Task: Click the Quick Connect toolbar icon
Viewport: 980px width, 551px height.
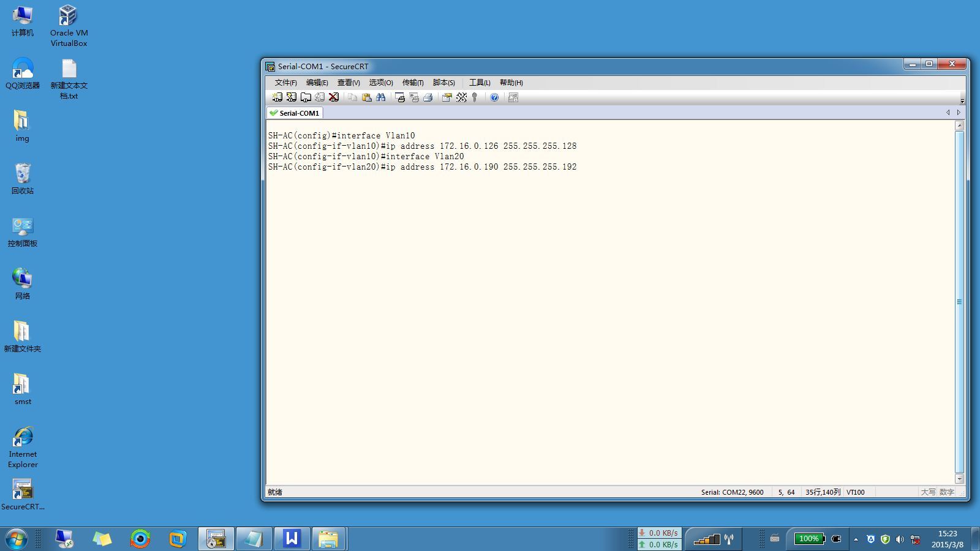Action: tap(292, 97)
